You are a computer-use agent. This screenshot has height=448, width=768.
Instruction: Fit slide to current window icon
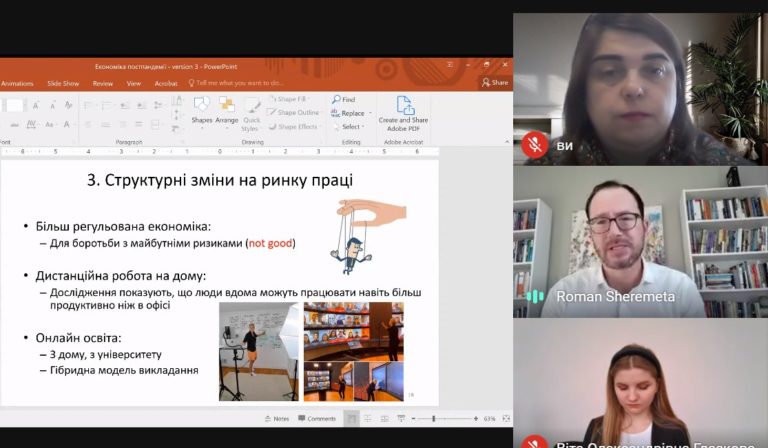pos(506,419)
